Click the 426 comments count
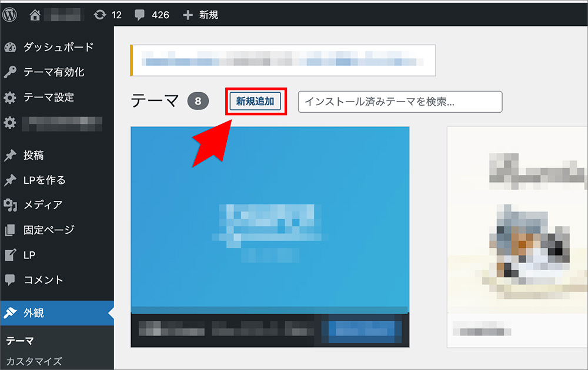The width and height of the screenshot is (588, 370). pyautogui.click(x=160, y=15)
